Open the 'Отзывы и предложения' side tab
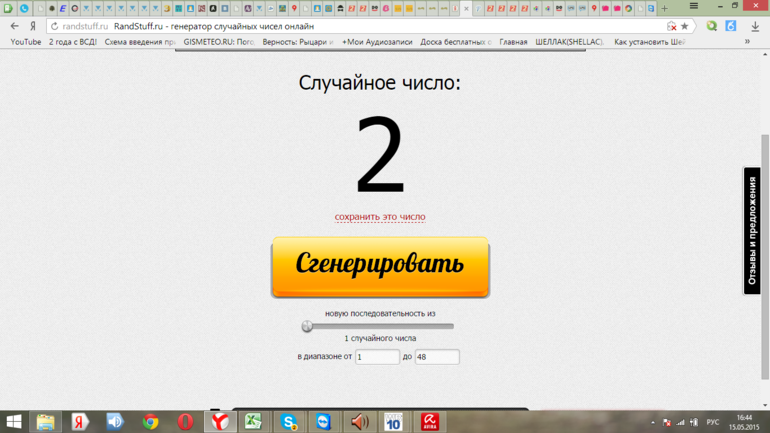 [x=752, y=231]
